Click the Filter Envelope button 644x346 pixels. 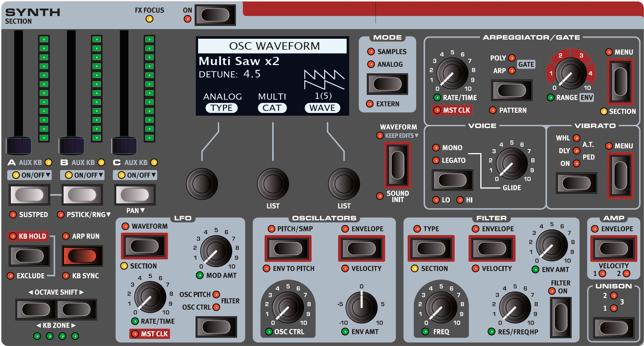(x=492, y=248)
